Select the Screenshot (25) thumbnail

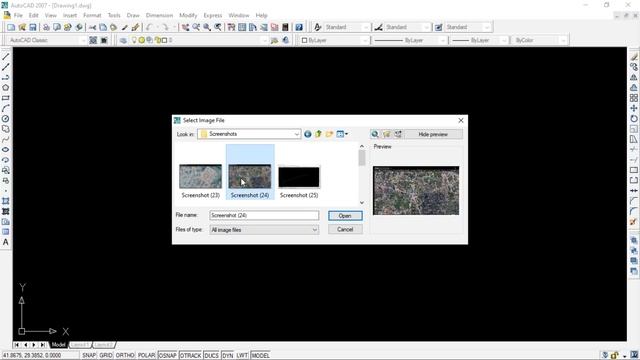[299, 177]
